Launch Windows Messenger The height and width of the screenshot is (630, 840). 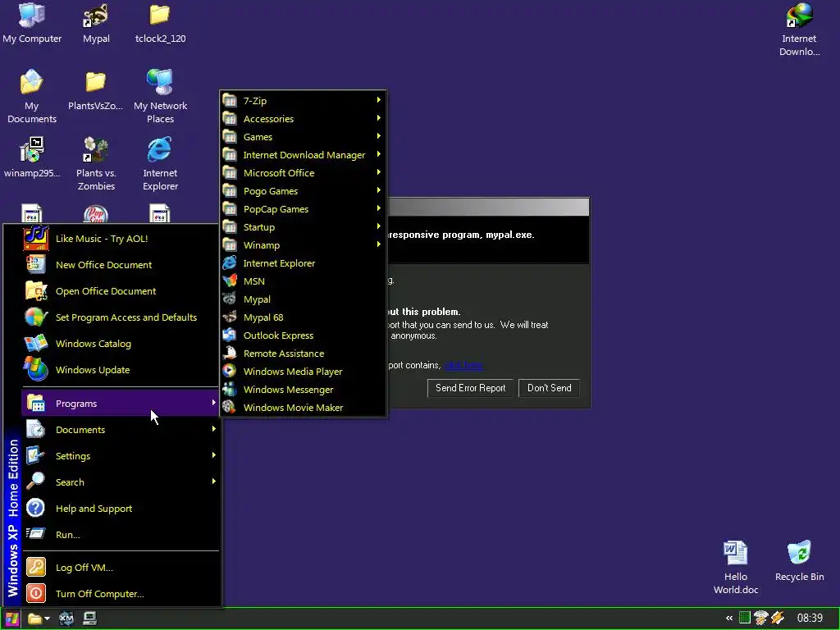(x=303, y=390)
